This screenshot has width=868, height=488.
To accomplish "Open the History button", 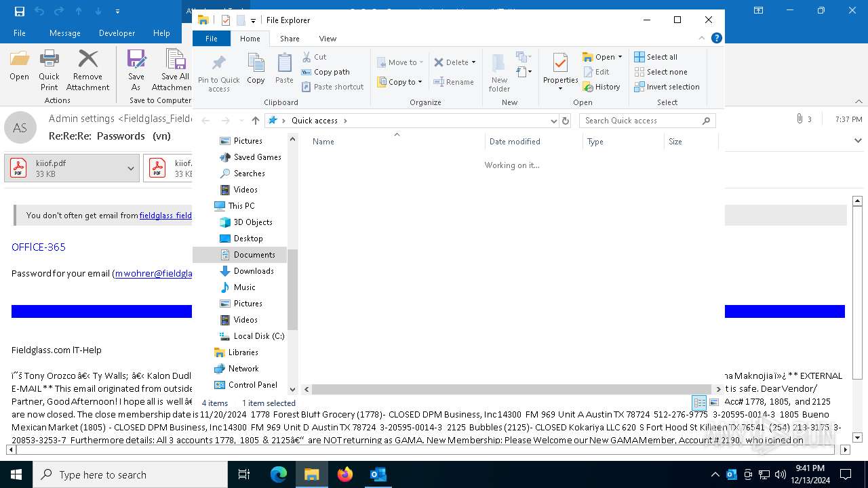I will click(601, 87).
